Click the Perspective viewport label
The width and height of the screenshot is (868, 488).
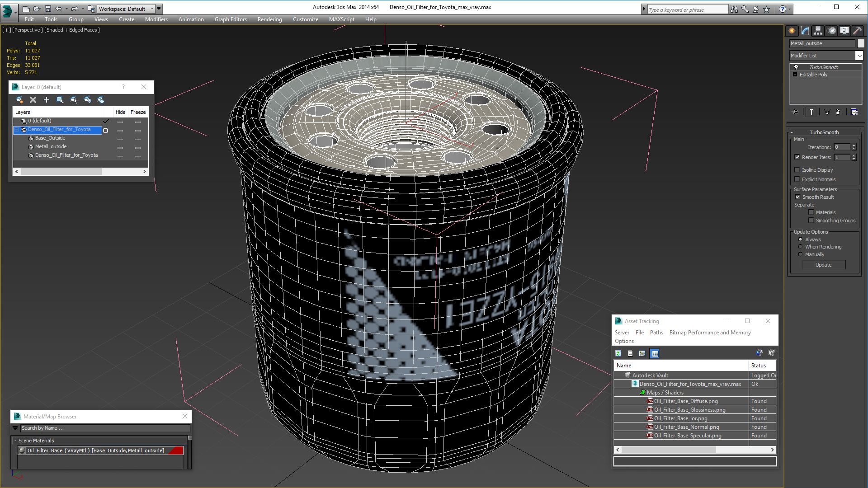(28, 30)
